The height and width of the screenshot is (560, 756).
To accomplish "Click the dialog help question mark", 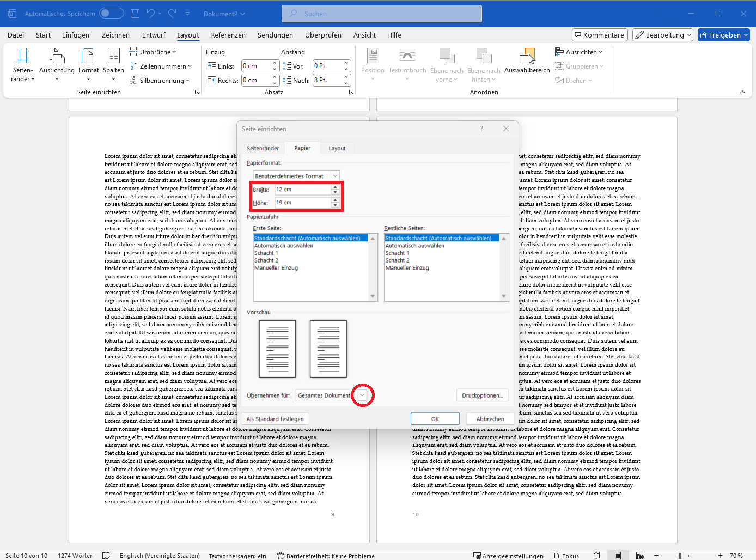I will coord(481,129).
